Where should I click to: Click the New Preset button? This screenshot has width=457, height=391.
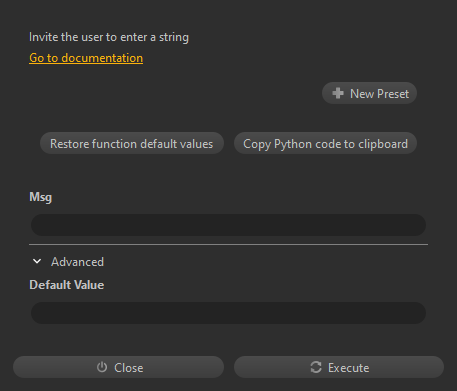pyautogui.click(x=369, y=93)
